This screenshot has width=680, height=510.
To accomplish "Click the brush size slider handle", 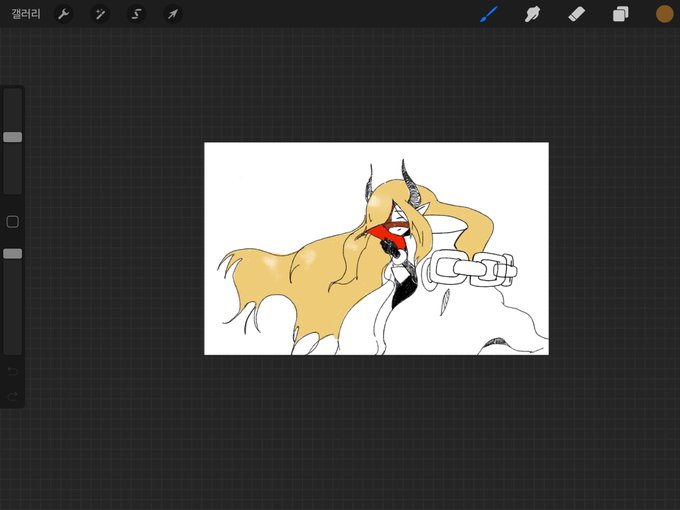I will click(13, 137).
